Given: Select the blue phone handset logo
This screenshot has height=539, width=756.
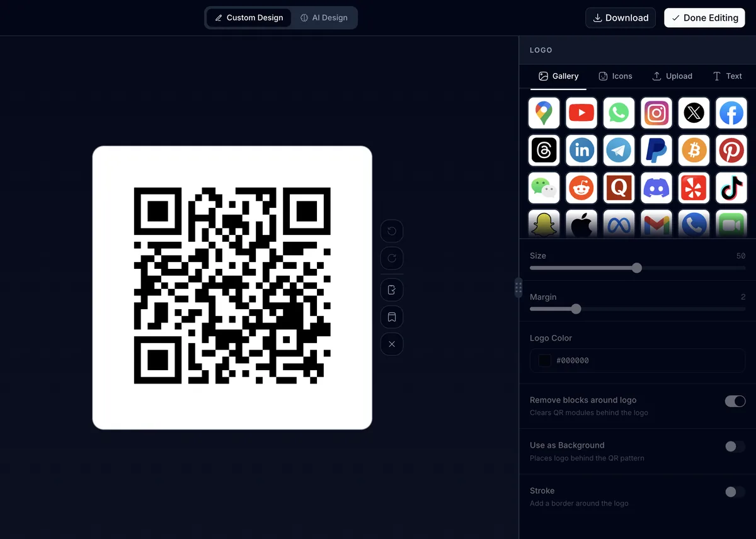Looking at the screenshot, I should (x=694, y=224).
